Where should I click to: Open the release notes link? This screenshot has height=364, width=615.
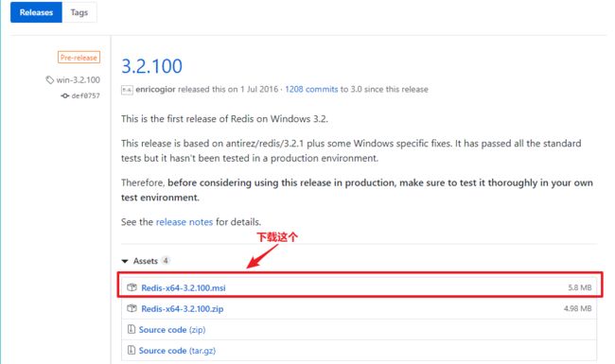pos(184,222)
